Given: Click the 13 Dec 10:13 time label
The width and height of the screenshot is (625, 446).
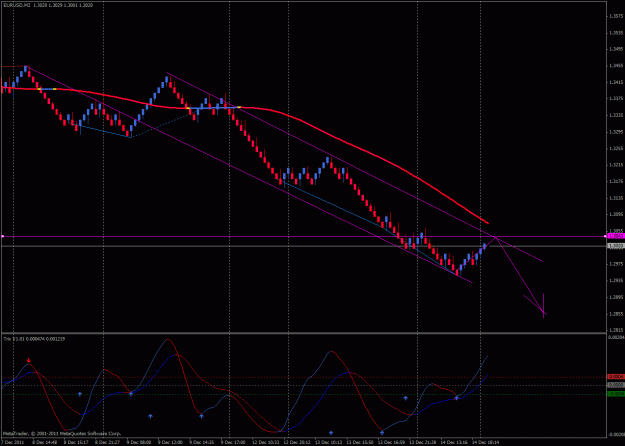Looking at the screenshot, I should pos(327,442).
